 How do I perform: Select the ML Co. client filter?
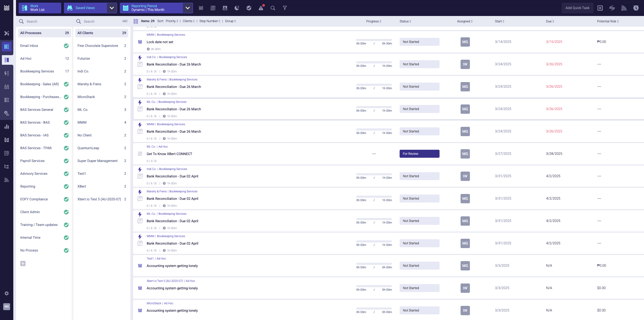click(83, 110)
